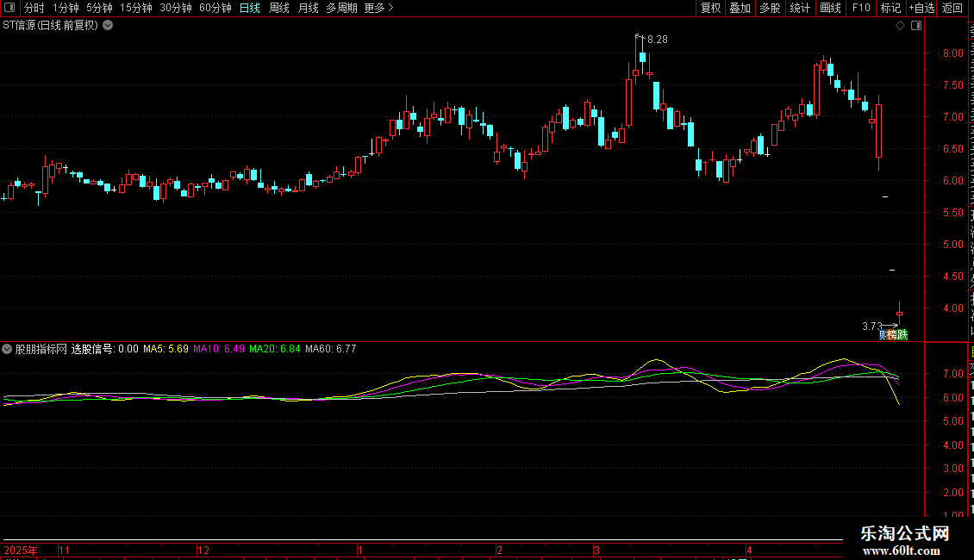Click the MA10: 6.49 indicator value
This screenshot has width=974, height=560.
(x=219, y=349)
